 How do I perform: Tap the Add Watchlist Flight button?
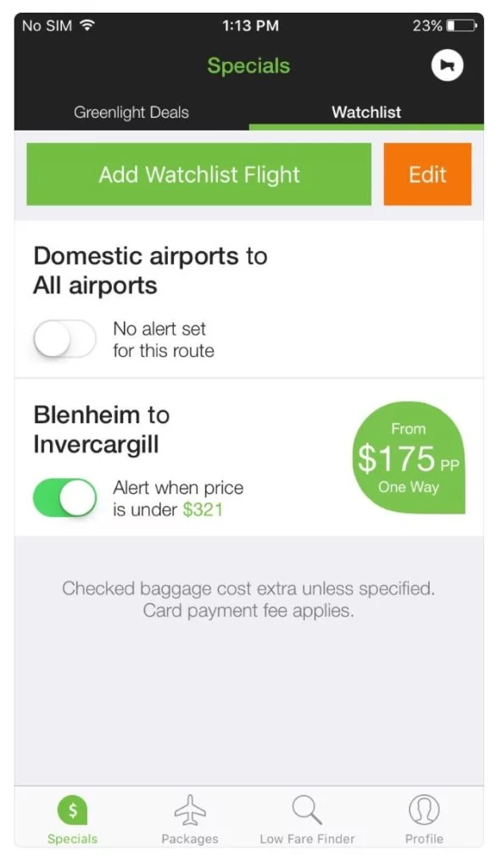[x=199, y=175]
